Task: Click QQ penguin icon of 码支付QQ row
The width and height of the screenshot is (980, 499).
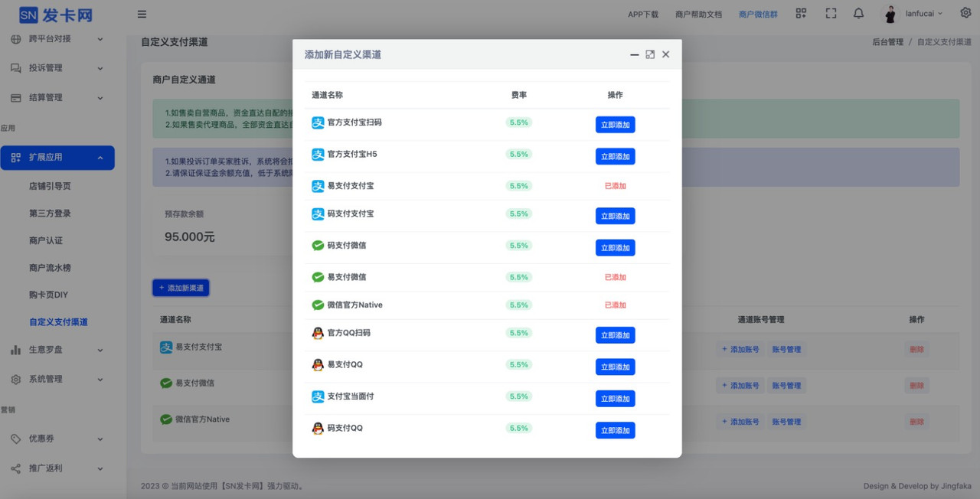Action: [318, 428]
